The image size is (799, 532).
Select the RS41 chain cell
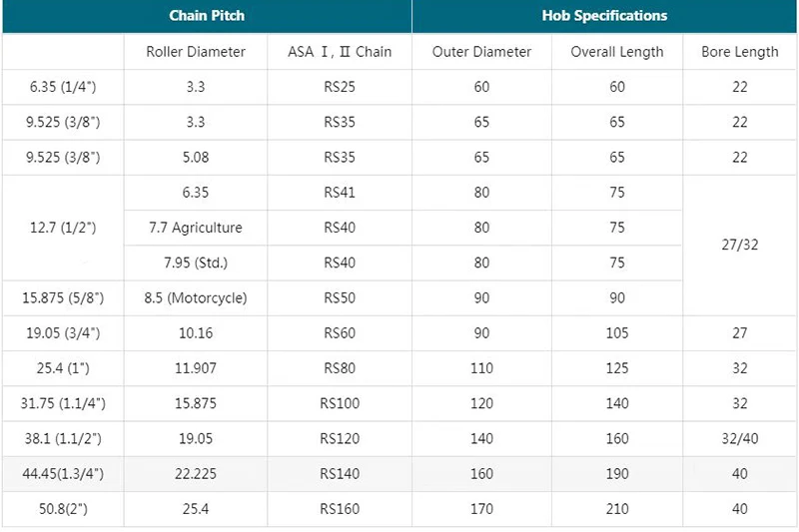pyautogui.click(x=341, y=193)
